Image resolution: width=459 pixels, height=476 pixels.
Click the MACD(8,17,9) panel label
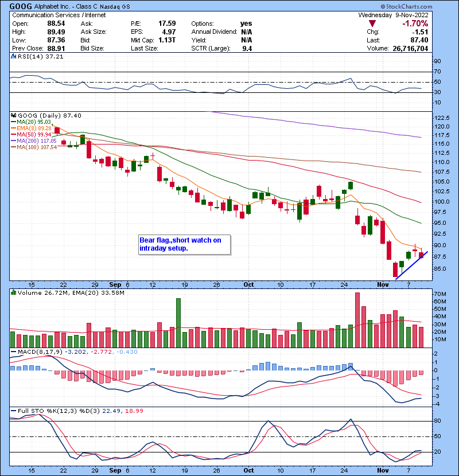coord(40,352)
